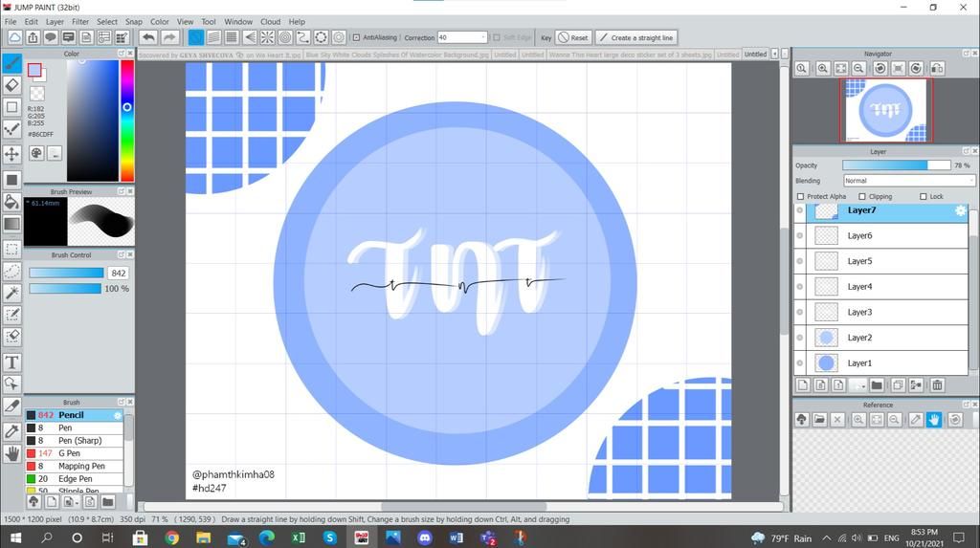
Task: Open the color palette icon
Action: click(36, 153)
